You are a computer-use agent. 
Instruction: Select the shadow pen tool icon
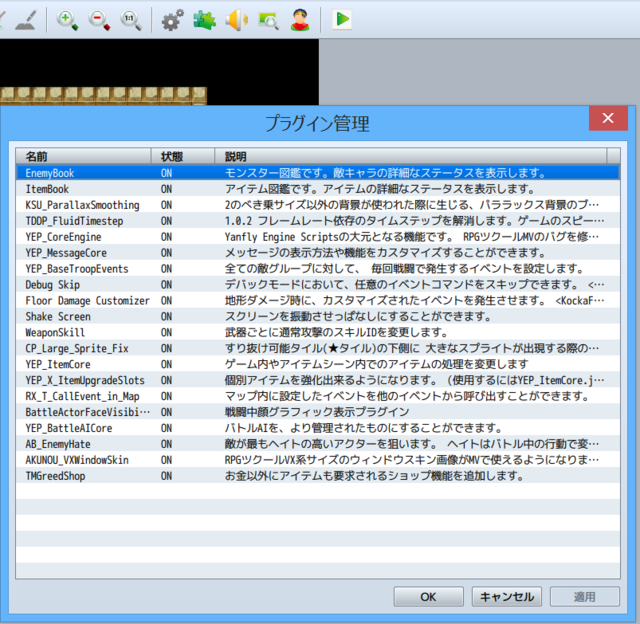(x=26, y=20)
